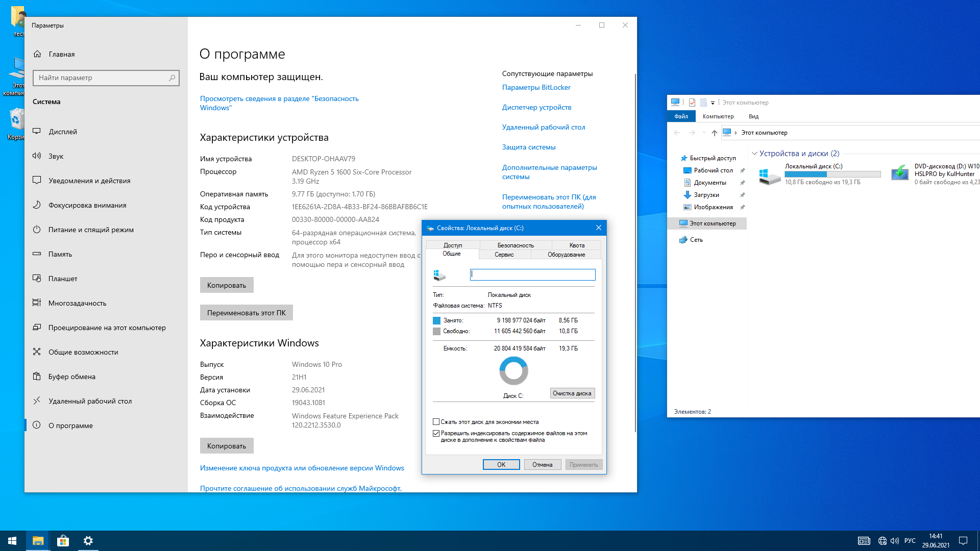Click the Home icon in Settings sidebar
Viewport: 980px width, 551px height.
point(37,54)
